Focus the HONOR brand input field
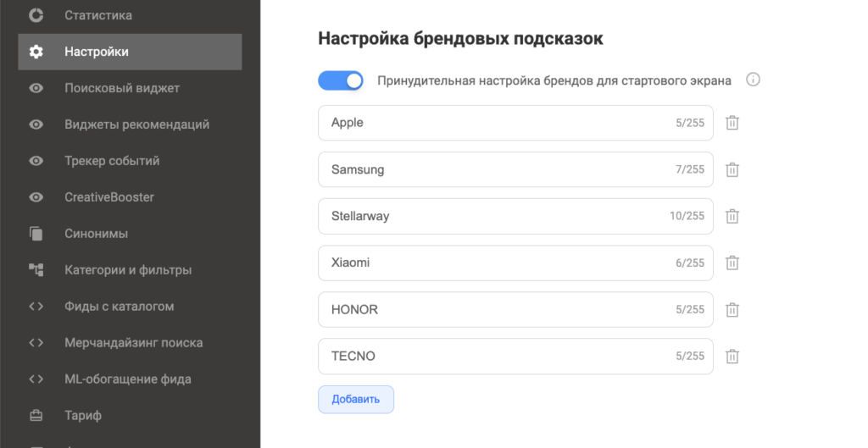The image size is (868, 448). pyautogui.click(x=515, y=310)
